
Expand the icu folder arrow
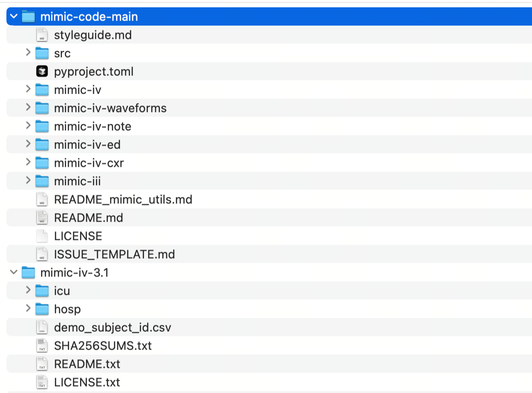pos(28,291)
